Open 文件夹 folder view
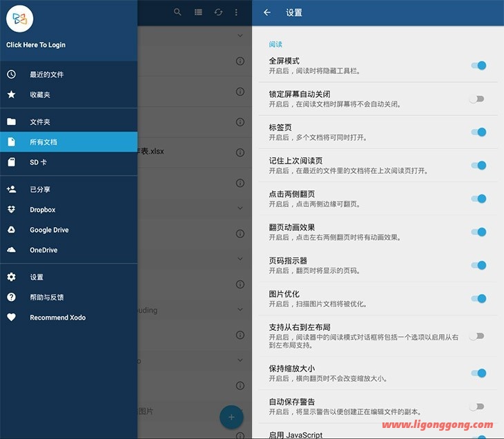504x439 pixels. point(69,121)
